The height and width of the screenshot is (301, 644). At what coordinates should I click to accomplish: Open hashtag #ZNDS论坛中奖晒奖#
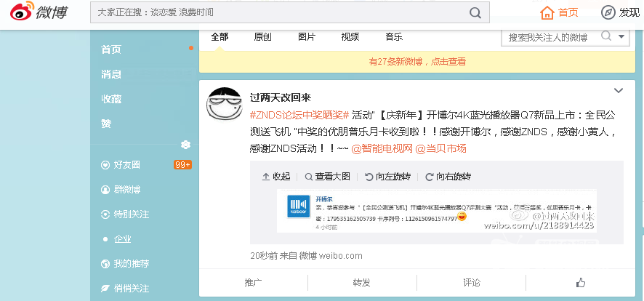click(x=299, y=115)
